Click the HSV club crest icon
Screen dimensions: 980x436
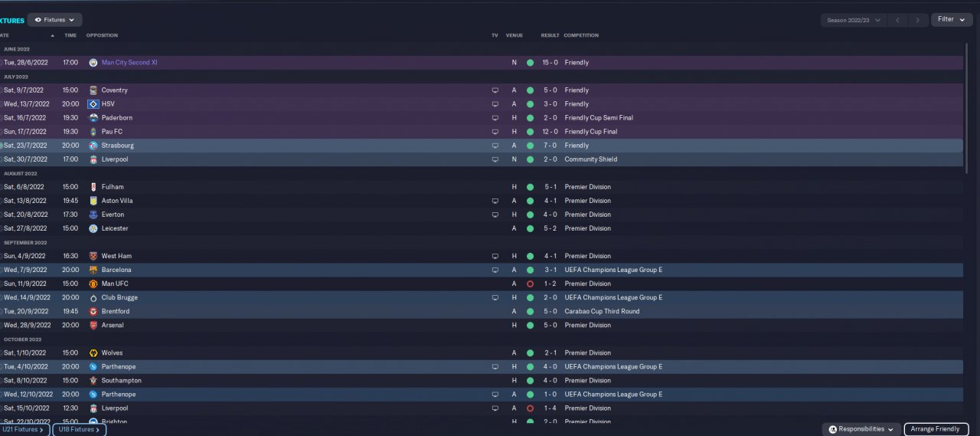(x=93, y=103)
